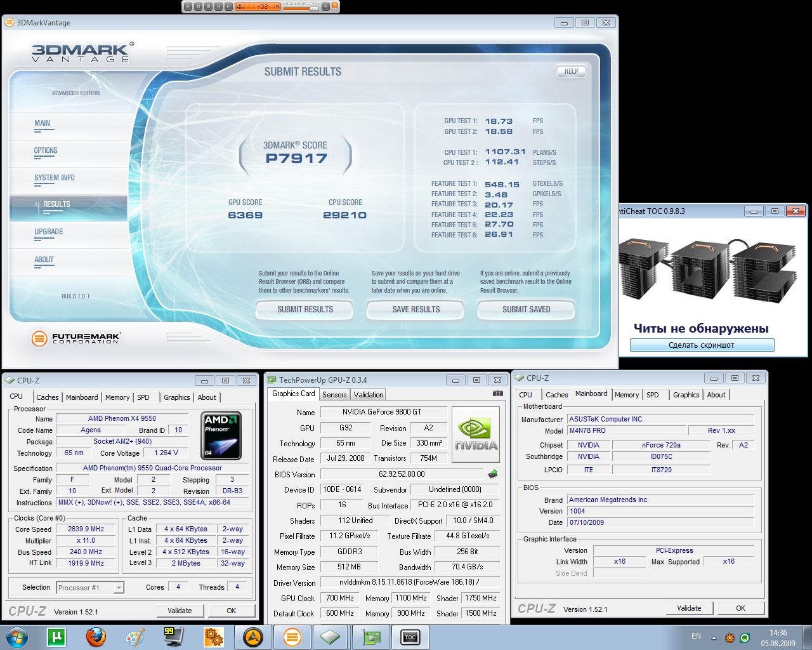This screenshot has height=650, width=812.
Task: Open AIMP player from the taskbar
Action: coord(253,637)
